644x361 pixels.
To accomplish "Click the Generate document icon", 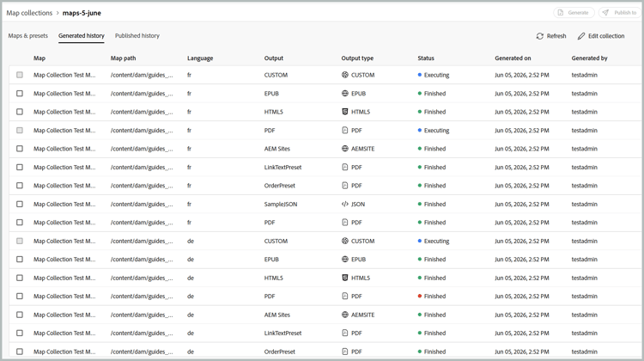I will click(561, 13).
